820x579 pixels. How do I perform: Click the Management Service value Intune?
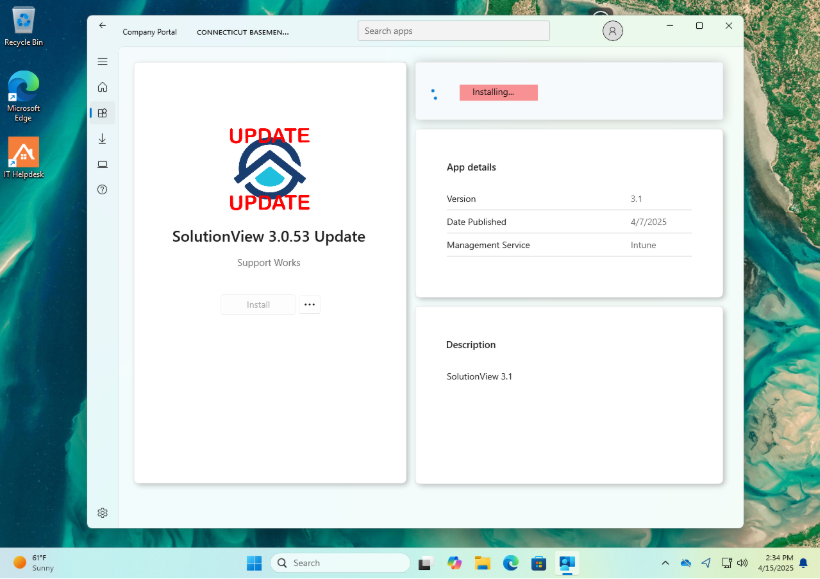(x=643, y=245)
